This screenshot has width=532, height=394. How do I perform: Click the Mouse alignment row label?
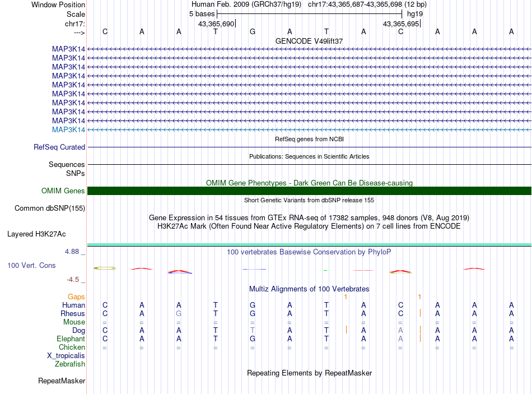74,322
